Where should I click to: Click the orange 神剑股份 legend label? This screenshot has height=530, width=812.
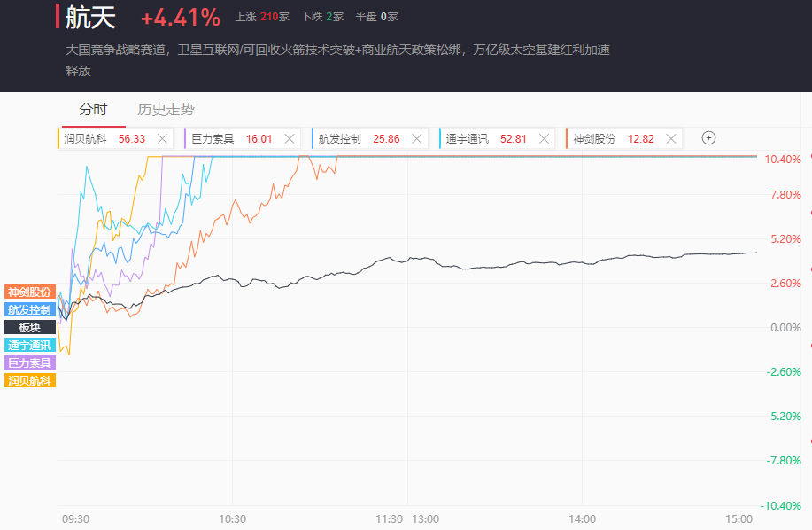(x=30, y=292)
